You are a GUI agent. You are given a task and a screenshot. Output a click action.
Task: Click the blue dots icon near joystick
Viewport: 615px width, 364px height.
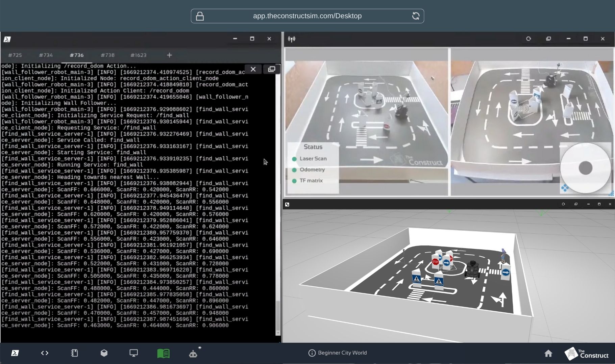(565, 188)
